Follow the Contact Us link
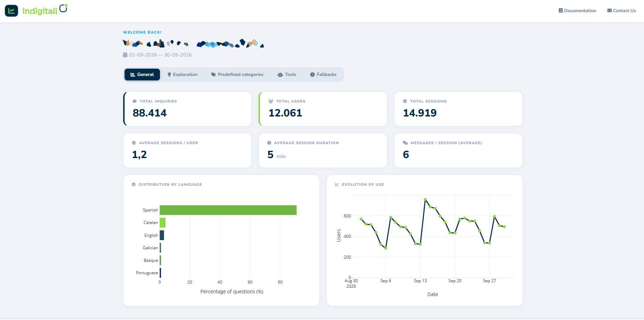The width and height of the screenshot is (644, 320). [x=621, y=11]
